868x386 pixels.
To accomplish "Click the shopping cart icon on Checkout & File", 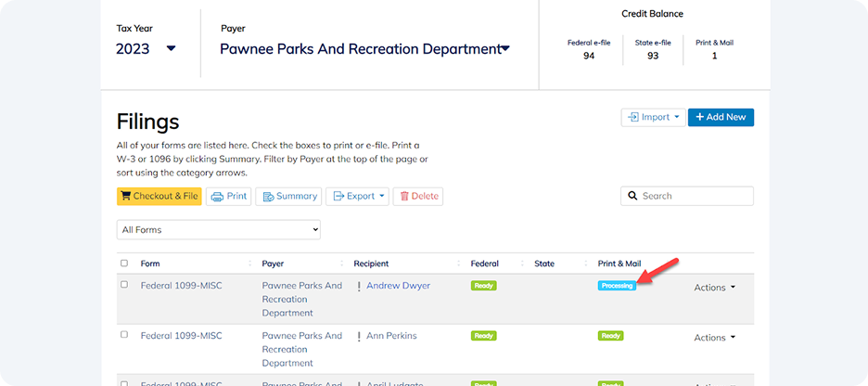I will click(x=126, y=196).
